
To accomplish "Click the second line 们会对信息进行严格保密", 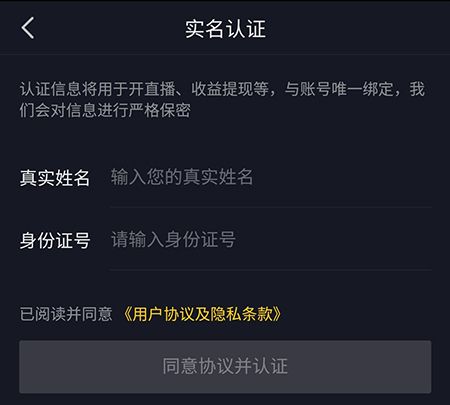I will pyautogui.click(x=105, y=110).
